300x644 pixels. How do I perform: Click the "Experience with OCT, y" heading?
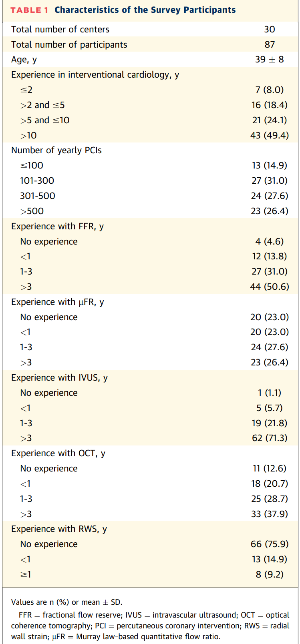pyautogui.click(x=58, y=453)
